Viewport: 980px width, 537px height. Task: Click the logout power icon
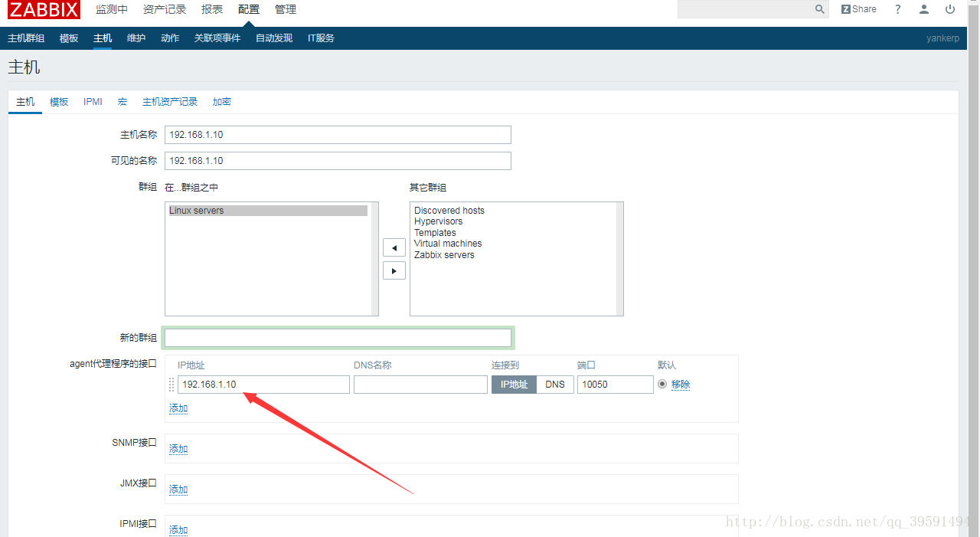950,9
